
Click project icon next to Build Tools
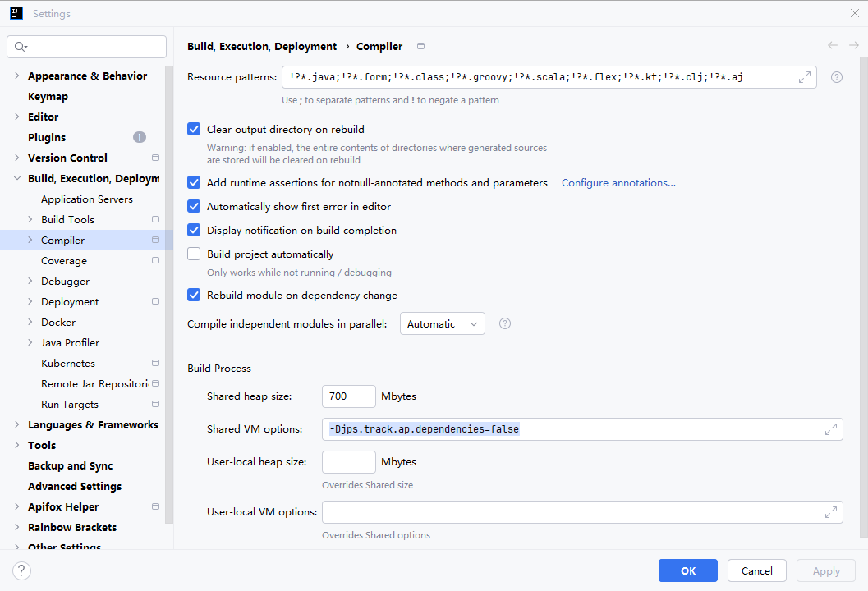(155, 220)
